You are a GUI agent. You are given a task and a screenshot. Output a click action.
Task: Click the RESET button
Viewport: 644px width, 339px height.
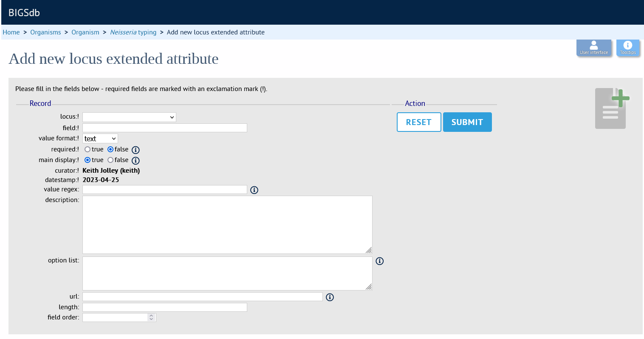coord(419,122)
